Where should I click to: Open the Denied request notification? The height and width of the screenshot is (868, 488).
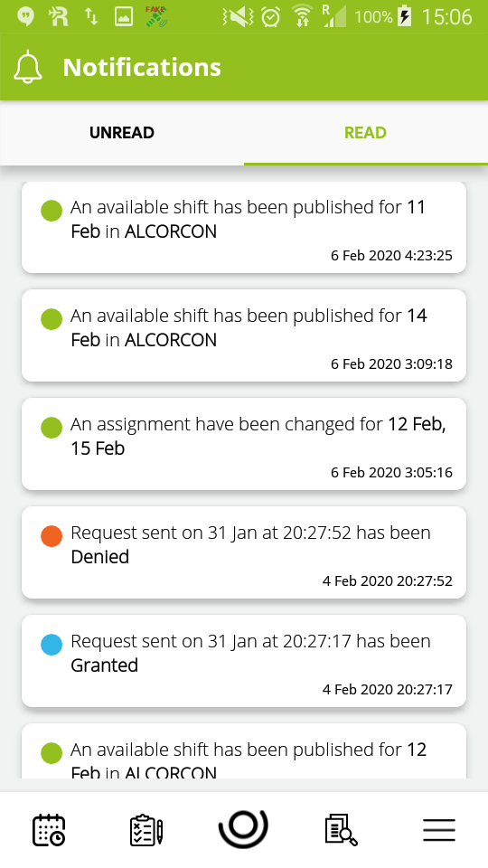[244, 552]
